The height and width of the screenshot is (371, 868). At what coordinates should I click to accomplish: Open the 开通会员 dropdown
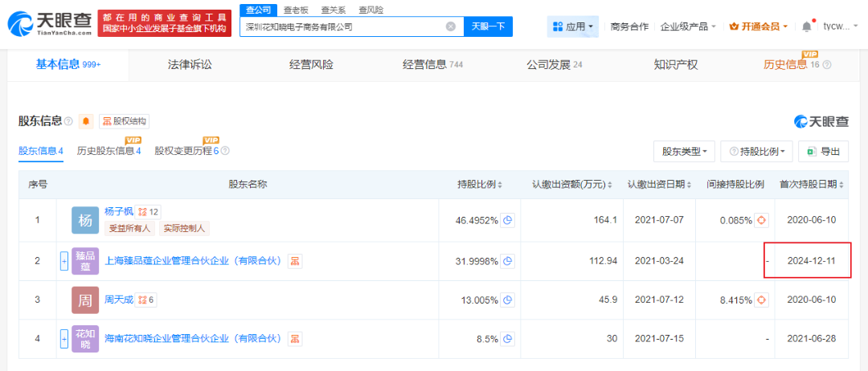coord(758,26)
